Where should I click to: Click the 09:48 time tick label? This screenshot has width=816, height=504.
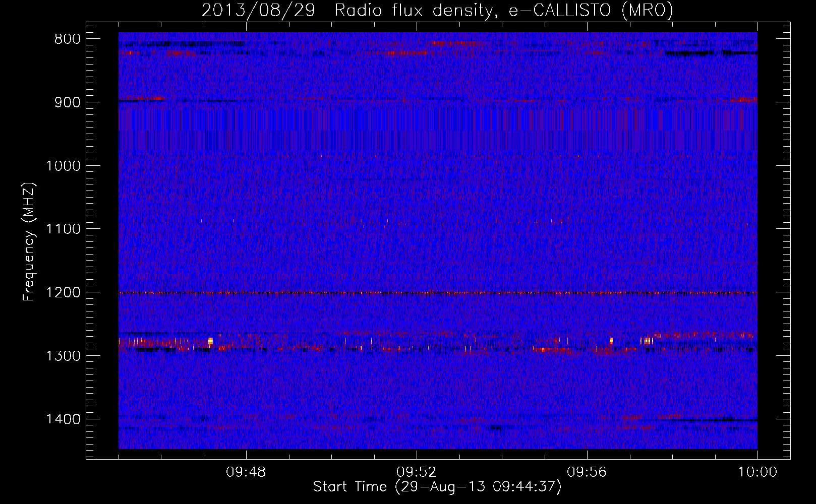[246, 472]
